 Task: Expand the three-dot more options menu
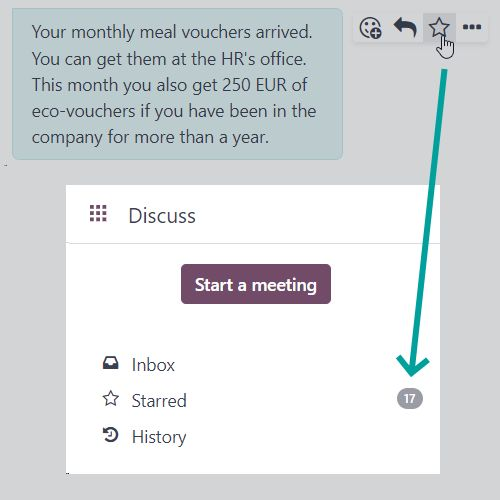coord(472,27)
